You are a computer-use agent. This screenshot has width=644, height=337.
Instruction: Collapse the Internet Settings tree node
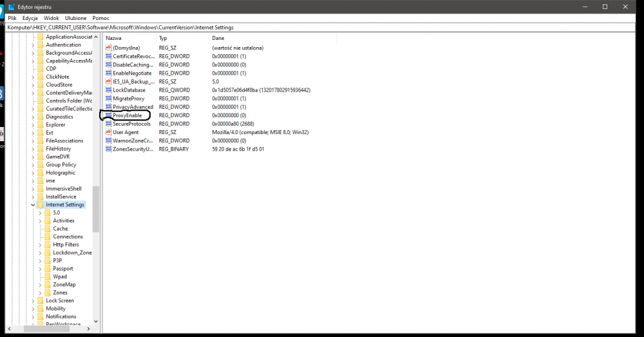coord(33,205)
